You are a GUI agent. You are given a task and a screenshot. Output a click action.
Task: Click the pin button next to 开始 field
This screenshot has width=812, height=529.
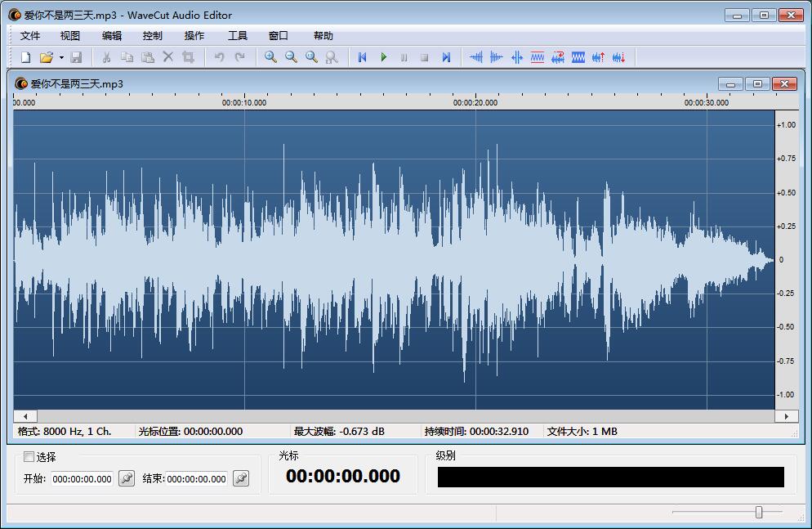pyautogui.click(x=127, y=478)
